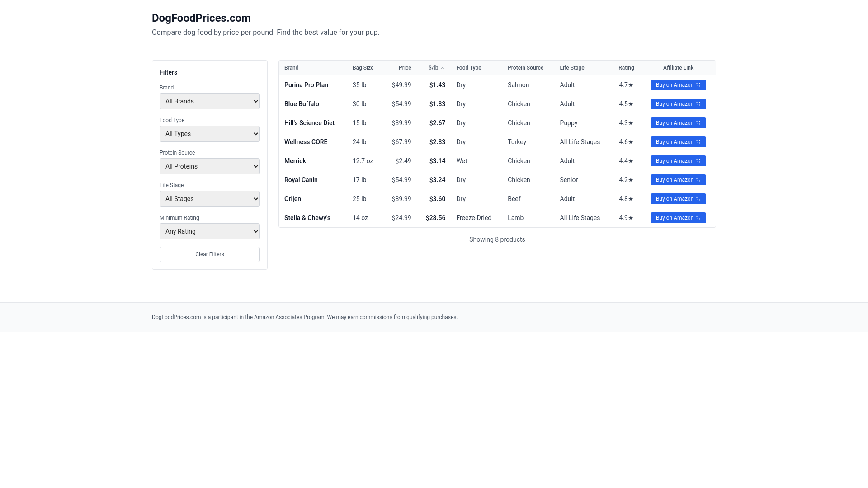The height and width of the screenshot is (488, 868).
Task: Expand the Minimum Rating dropdown
Action: 210,231
